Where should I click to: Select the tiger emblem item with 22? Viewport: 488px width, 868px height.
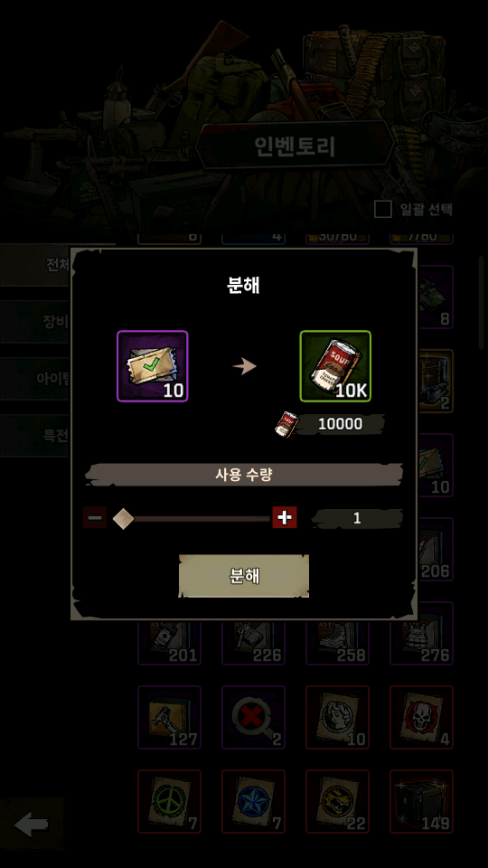(x=337, y=802)
